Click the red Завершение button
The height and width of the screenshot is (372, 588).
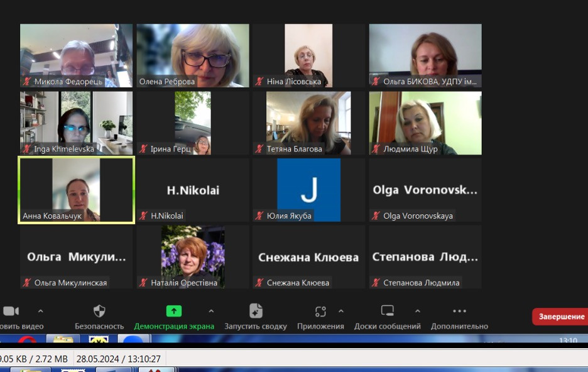(x=561, y=317)
